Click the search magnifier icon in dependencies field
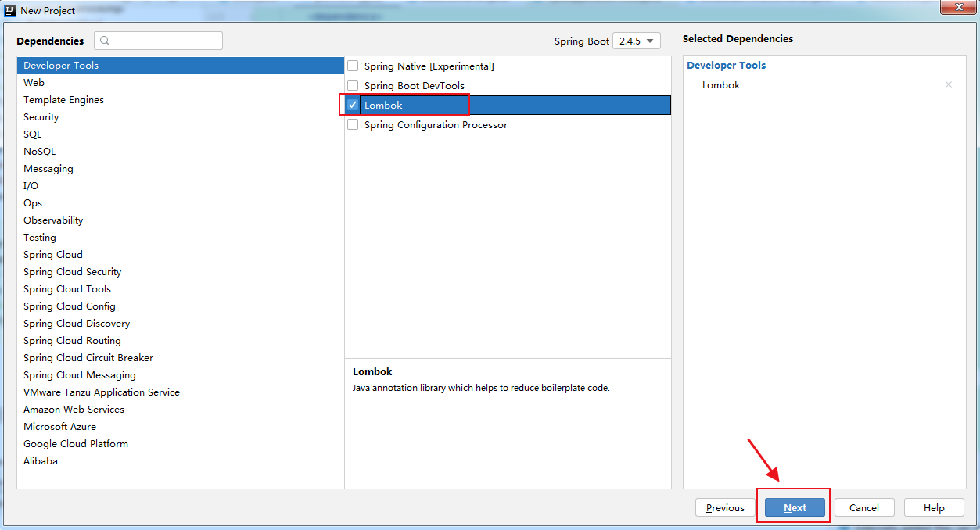The width and height of the screenshot is (980, 530). [x=105, y=41]
